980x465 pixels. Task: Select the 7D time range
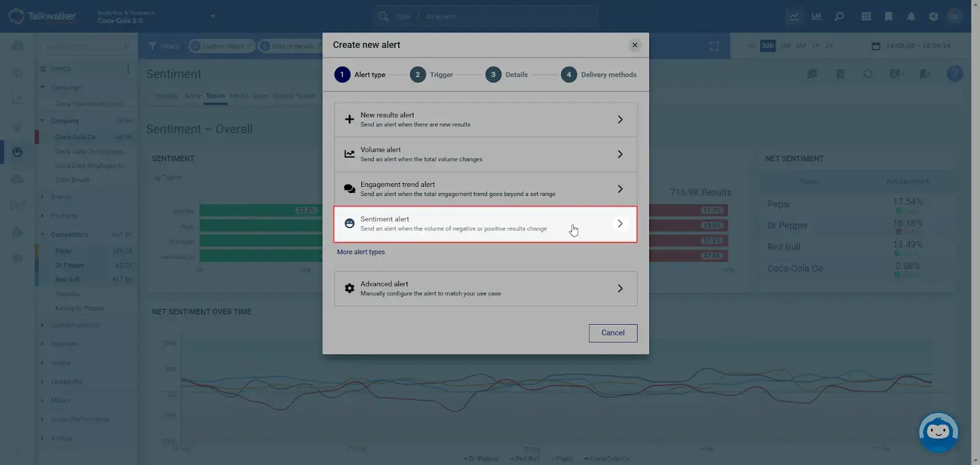752,46
